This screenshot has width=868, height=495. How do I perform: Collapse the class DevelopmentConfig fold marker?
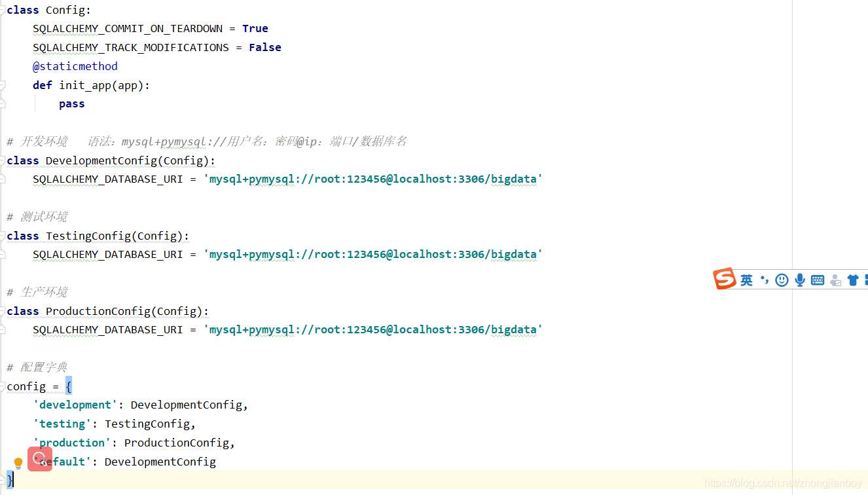3,160
